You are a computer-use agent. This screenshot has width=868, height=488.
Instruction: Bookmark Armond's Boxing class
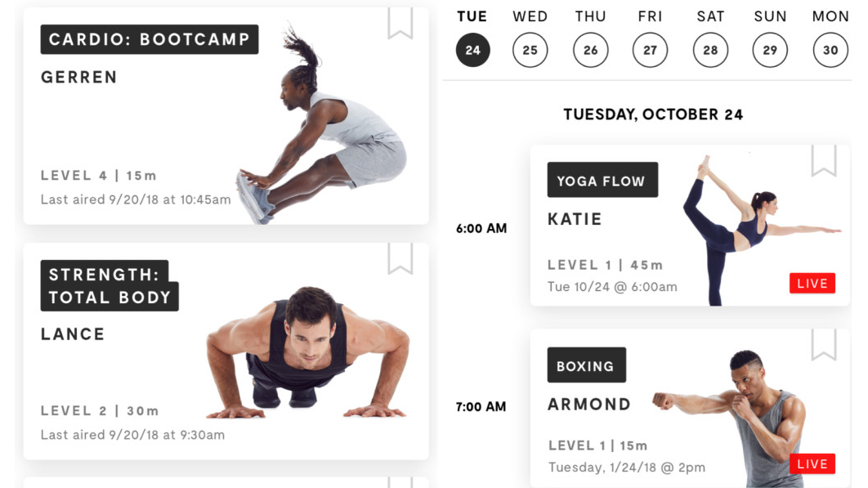pos(823,344)
